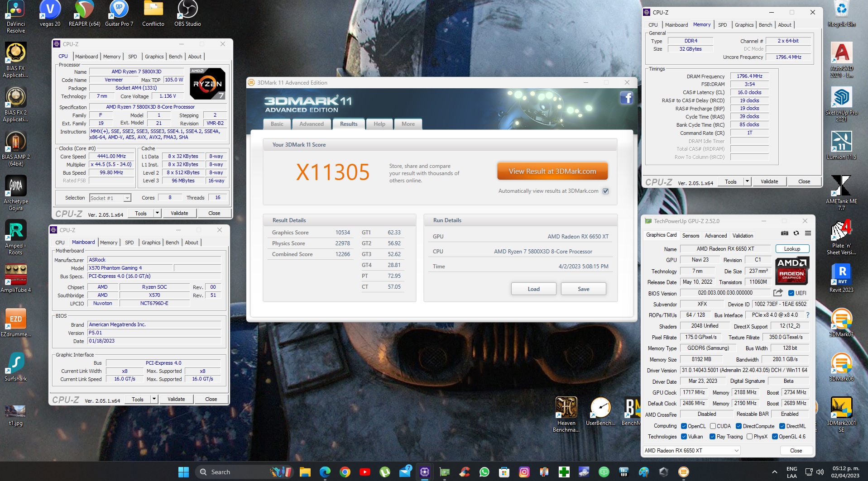Viewport: 868px width, 481px height.
Task: Switch to the Sensors tab in GPU-Z
Action: (x=691, y=235)
